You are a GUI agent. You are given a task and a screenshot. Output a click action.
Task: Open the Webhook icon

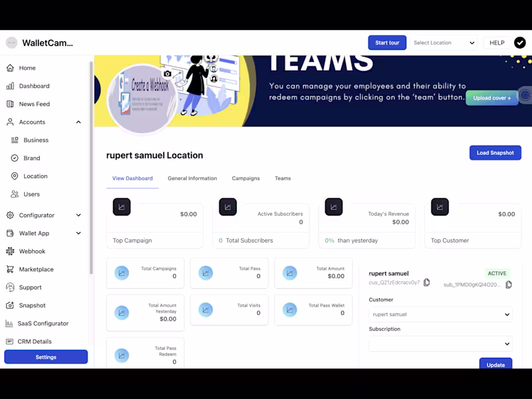click(x=10, y=251)
